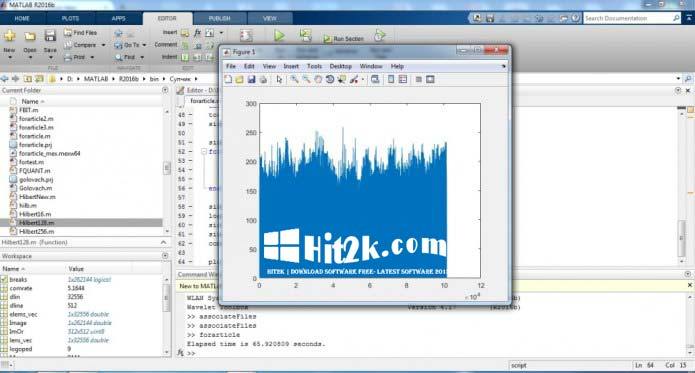695x373 pixels.
Task: Click the Insert Colorbar icon
Action: pyautogui.click(x=391, y=79)
